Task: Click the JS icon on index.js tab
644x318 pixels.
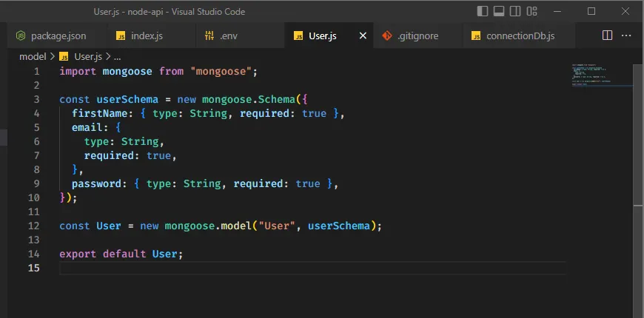Action: pyautogui.click(x=121, y=36)
